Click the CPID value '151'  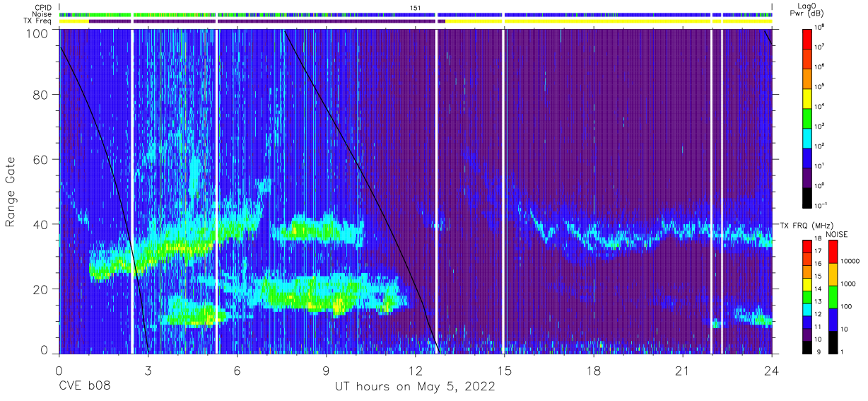point(415,8)
